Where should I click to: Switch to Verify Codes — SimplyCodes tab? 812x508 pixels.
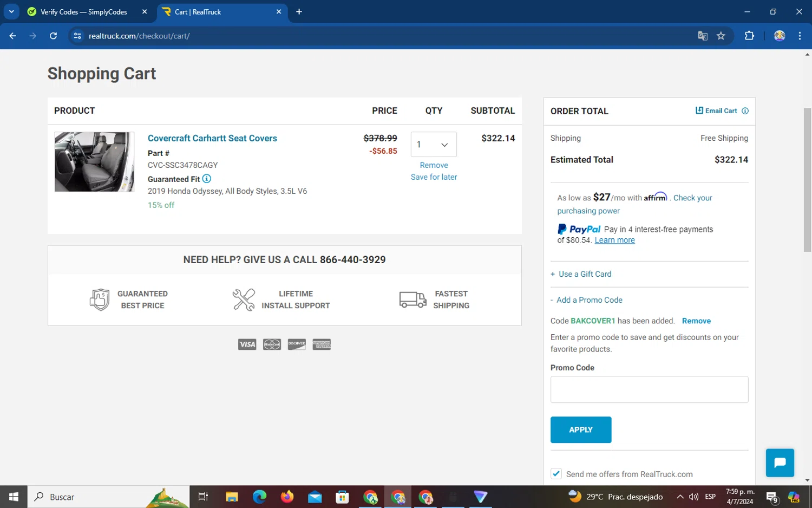point(84,11)
